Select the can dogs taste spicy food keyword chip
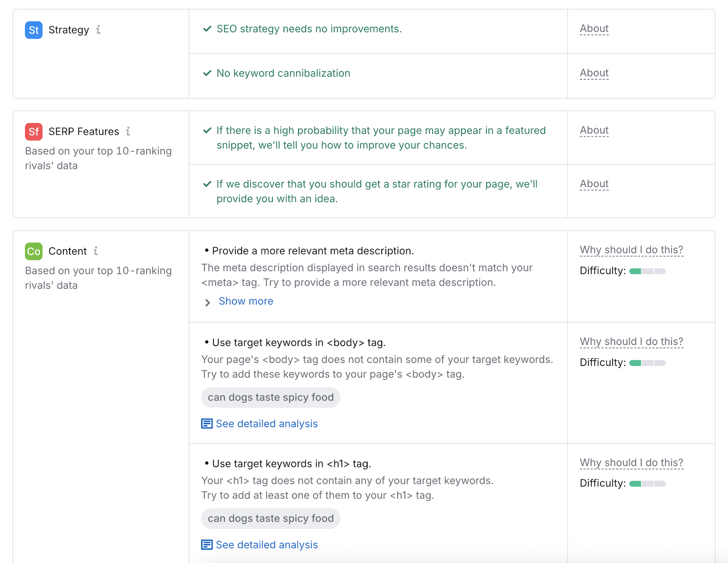Screen dimensions: 728x563 pyautogui.click(x=270, y=397)
